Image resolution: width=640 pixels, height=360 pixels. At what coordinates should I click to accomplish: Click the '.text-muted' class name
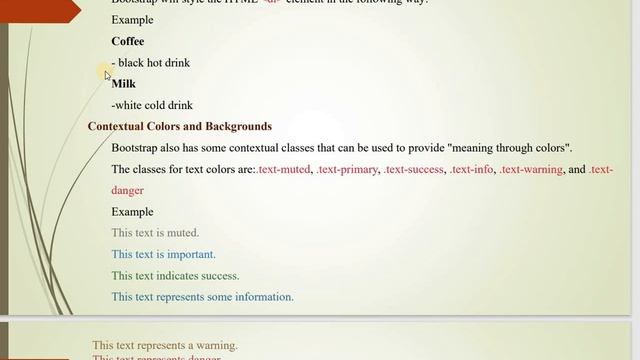coord(283,169)
